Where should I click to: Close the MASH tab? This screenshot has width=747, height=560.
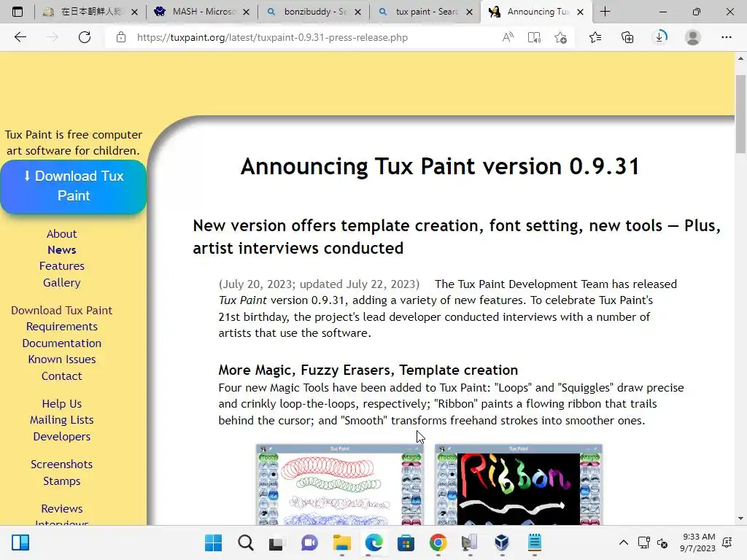pyautogui.click(x=247, y=12)
